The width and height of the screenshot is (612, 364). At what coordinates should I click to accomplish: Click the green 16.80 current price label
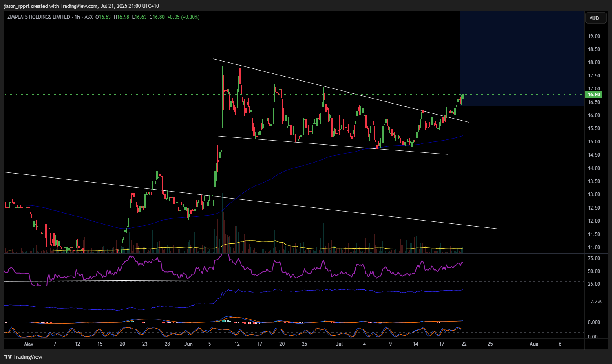point(593,95)
